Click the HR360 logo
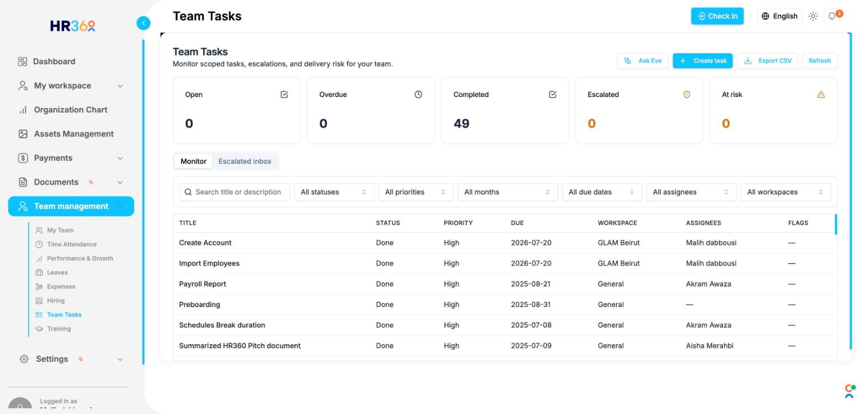868x414 pixels. pos(73,26)
